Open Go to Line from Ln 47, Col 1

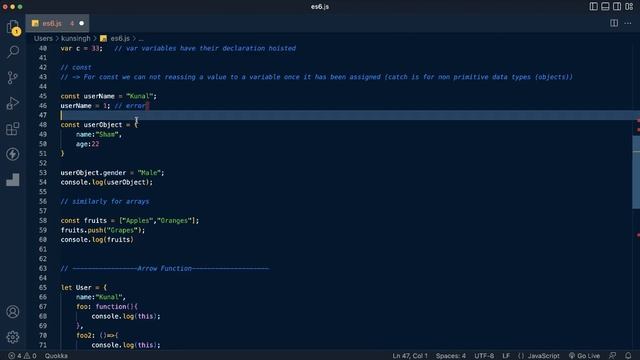410,356
